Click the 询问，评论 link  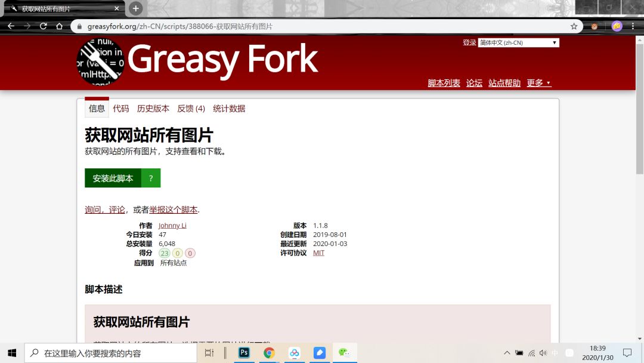[105, 210]
